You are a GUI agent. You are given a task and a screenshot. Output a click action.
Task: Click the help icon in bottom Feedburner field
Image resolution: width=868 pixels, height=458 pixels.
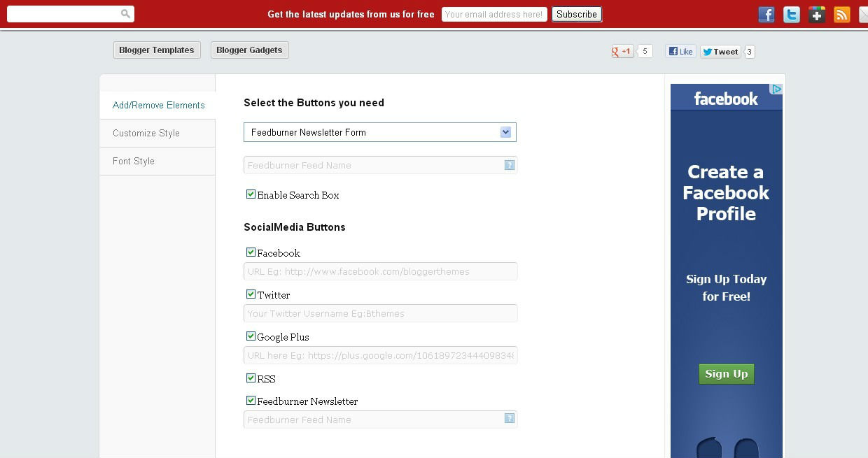[510, 418]
